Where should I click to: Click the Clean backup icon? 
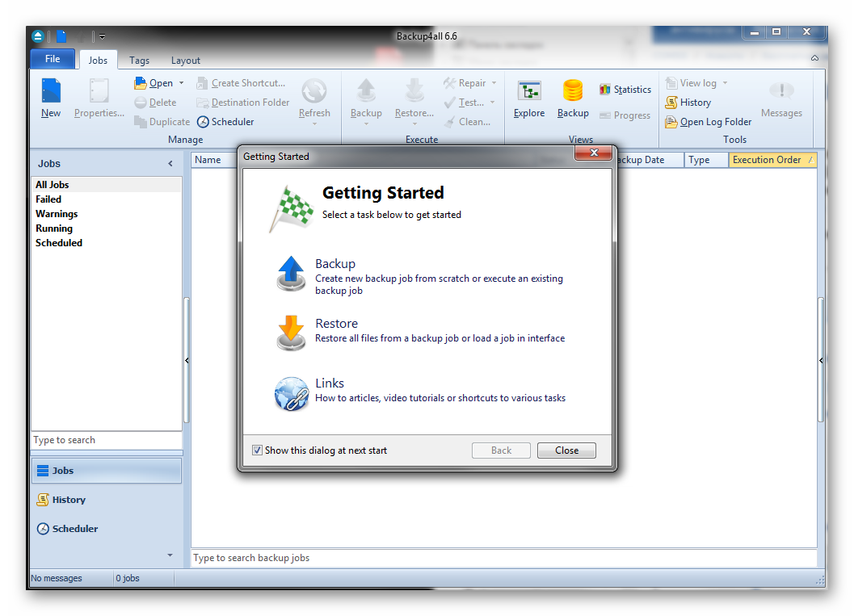[x=449, y=122]
